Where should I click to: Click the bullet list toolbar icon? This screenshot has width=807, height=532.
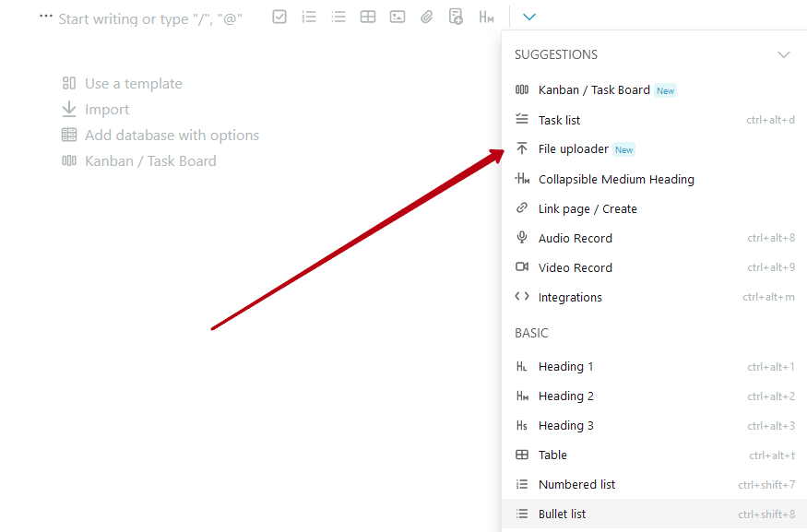tap(338, 17)
